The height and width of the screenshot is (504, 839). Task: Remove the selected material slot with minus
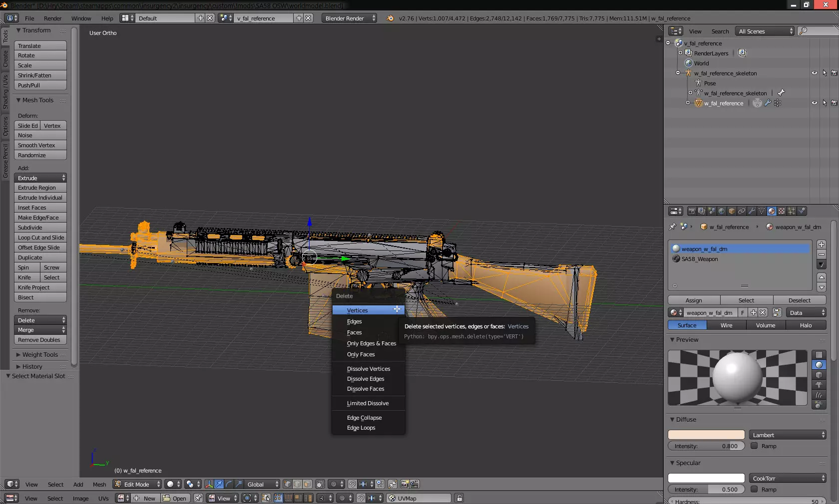pos(822,254)
